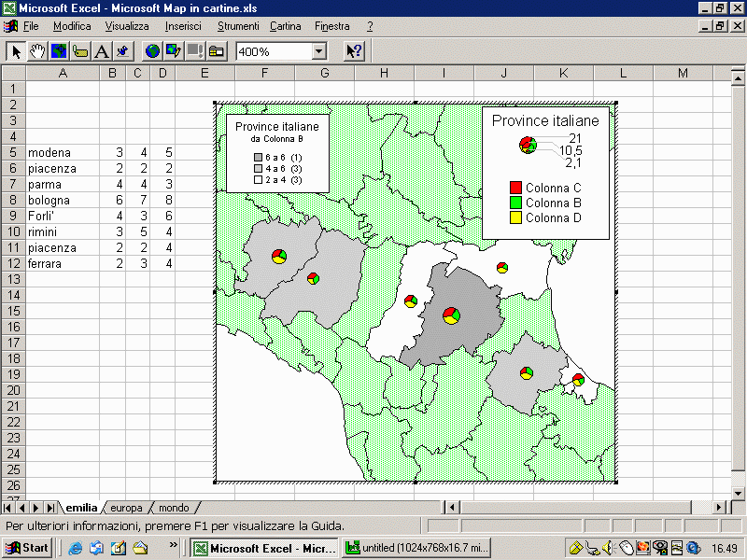This screenshot has height=560, width=747.
Task: Open the 400% zoom dropdown arrow
Action: pos(319,52)
